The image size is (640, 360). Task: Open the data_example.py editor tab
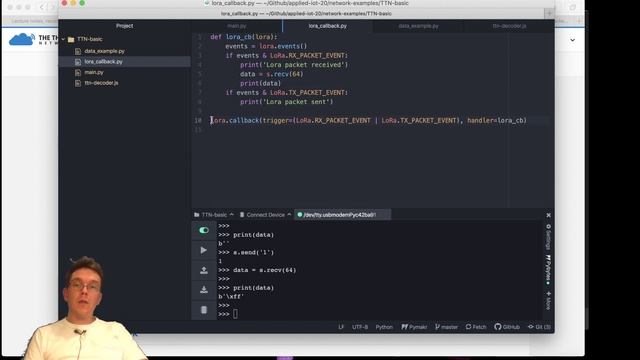[x=418, y=26]
